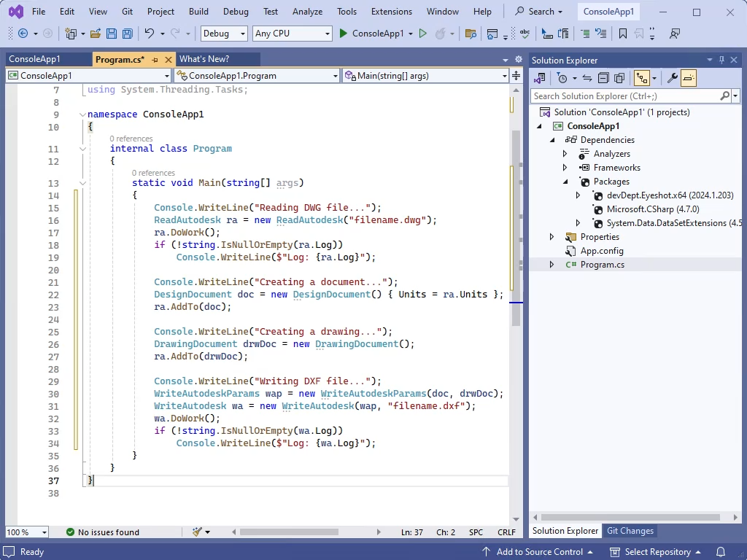Click the Save All double-disk icon
The width and height of the screenshot is (747, 560).
click(127, 34)
